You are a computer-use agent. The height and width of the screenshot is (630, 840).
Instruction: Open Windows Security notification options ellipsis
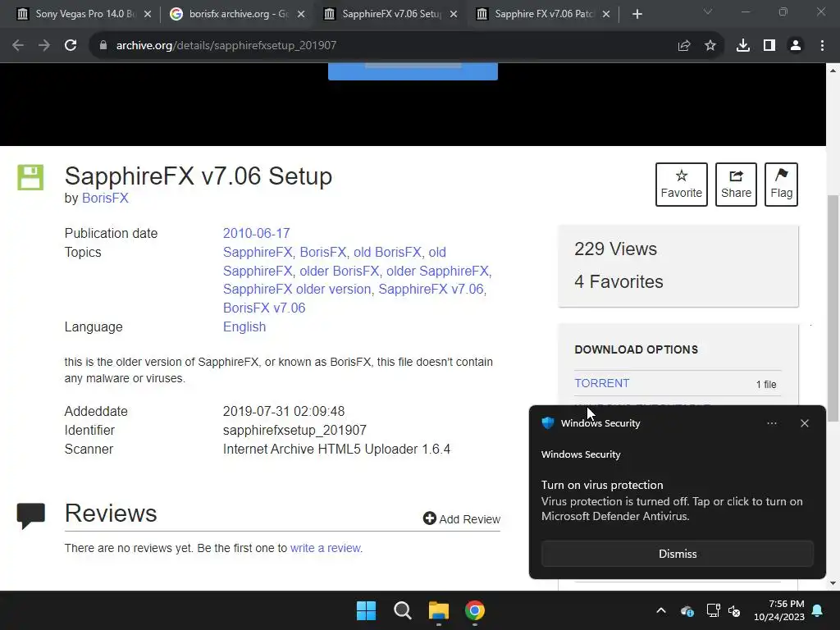click(x=771, y=423)
